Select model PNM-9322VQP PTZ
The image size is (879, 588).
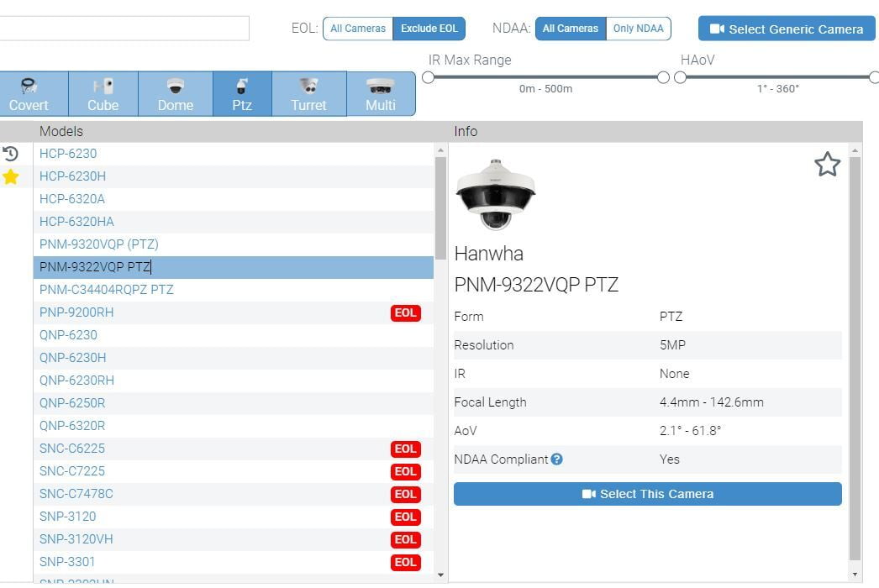[234, 267]
